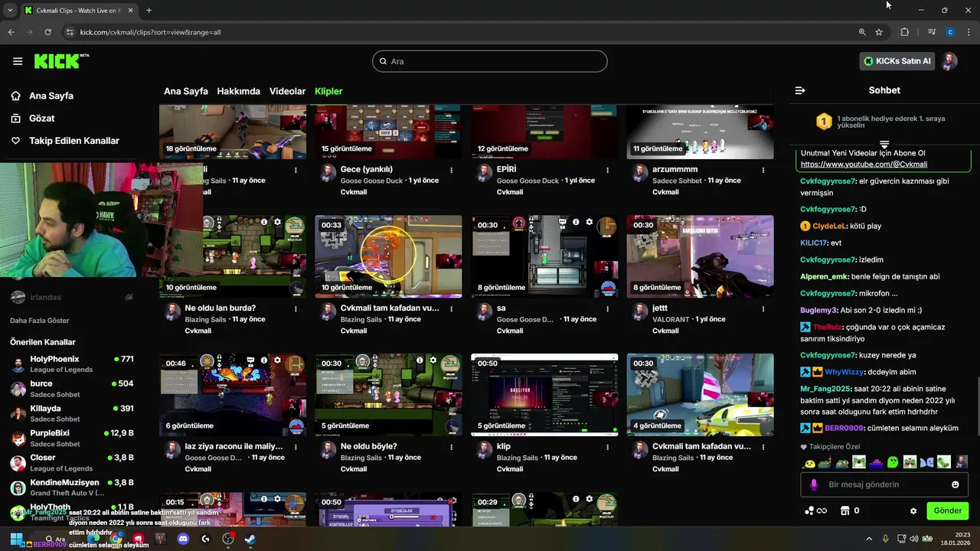This screenshot has width=980, height=551.
Task: Play the klip 00:50 clip thumbnail
Action: click(544, 395)
